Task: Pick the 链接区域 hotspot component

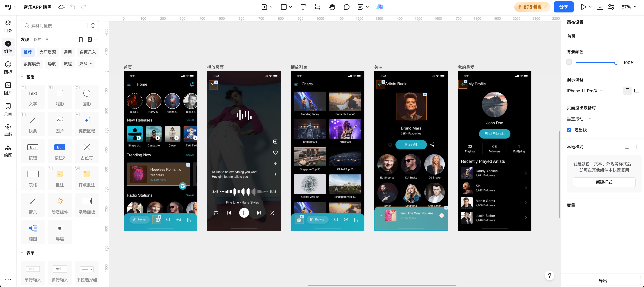Action: pyautogui.click(x=87, y=124)
